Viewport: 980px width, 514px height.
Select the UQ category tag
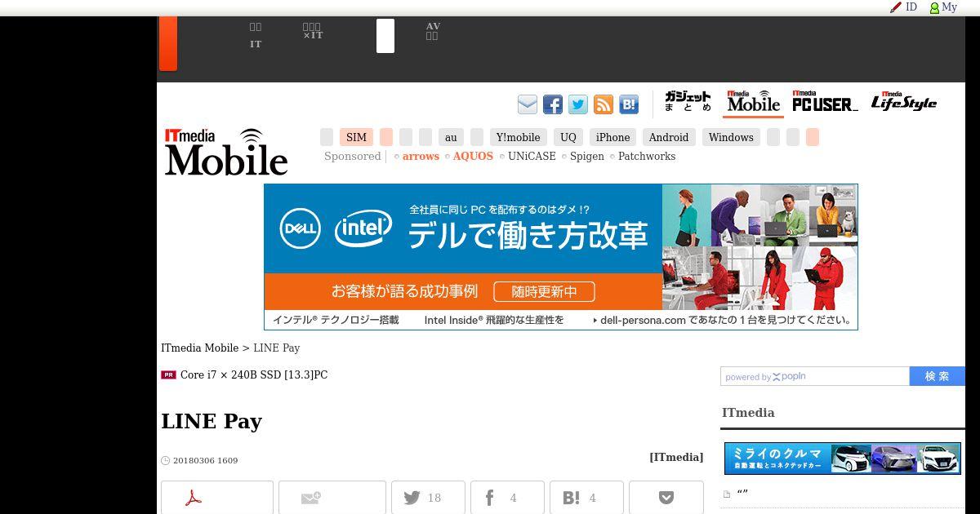point(568,137)
